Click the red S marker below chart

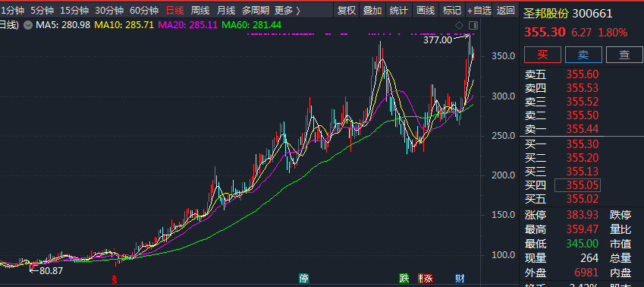pos(115,279)
